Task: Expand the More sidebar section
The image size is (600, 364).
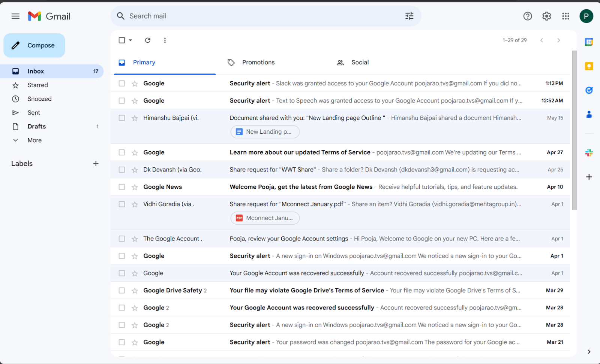Action: [34, 140]
